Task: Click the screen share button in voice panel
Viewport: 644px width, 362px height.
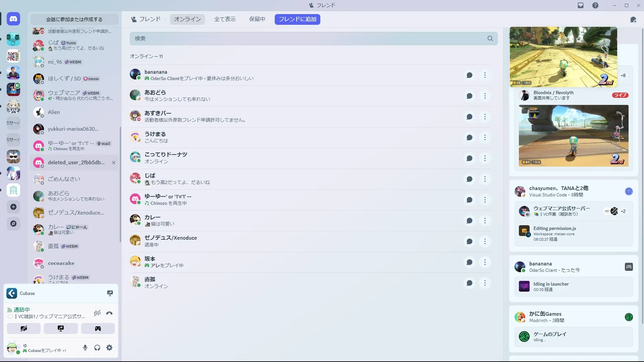Action: pos(61,328)
